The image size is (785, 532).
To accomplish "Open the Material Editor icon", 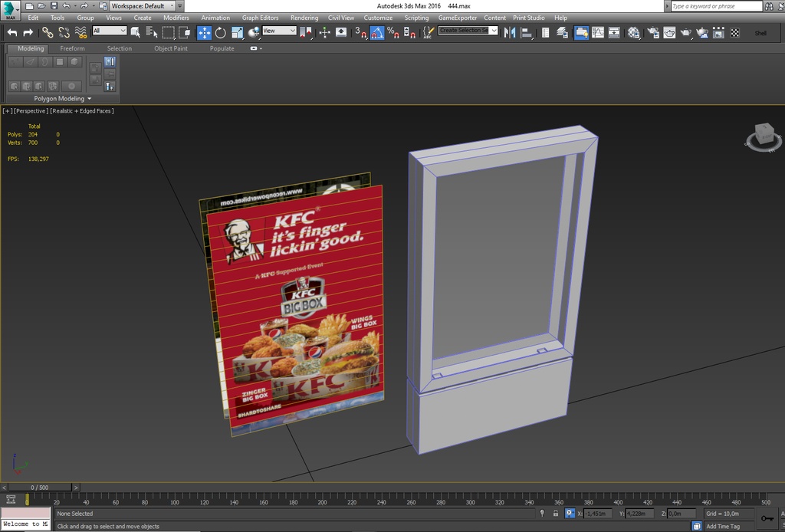I will pyautogui.click(x=634, y=32).
